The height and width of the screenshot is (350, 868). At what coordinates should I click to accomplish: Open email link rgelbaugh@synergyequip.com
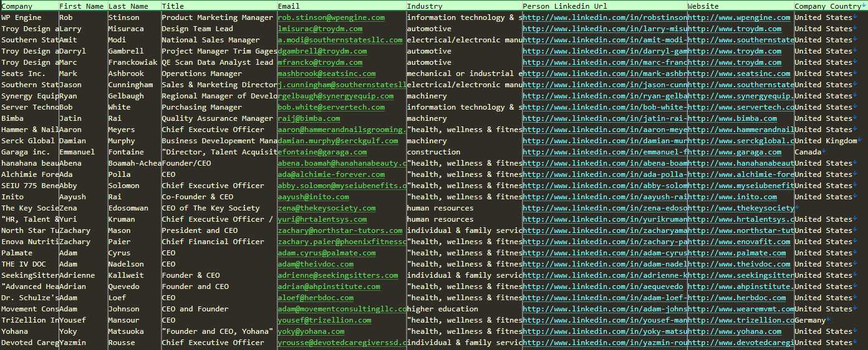(x=335, y=96)
